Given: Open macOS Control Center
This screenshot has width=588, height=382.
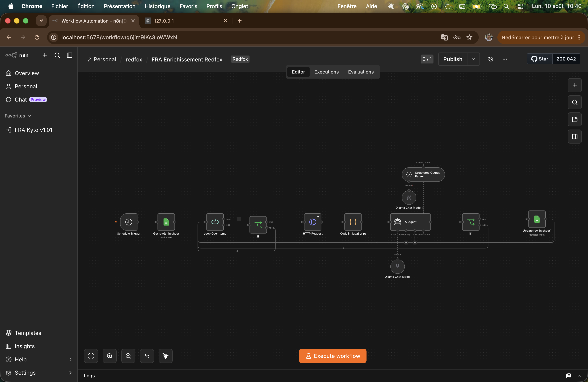Looking at the screenshot, I should pyautogui.click(x=520, y=6).
